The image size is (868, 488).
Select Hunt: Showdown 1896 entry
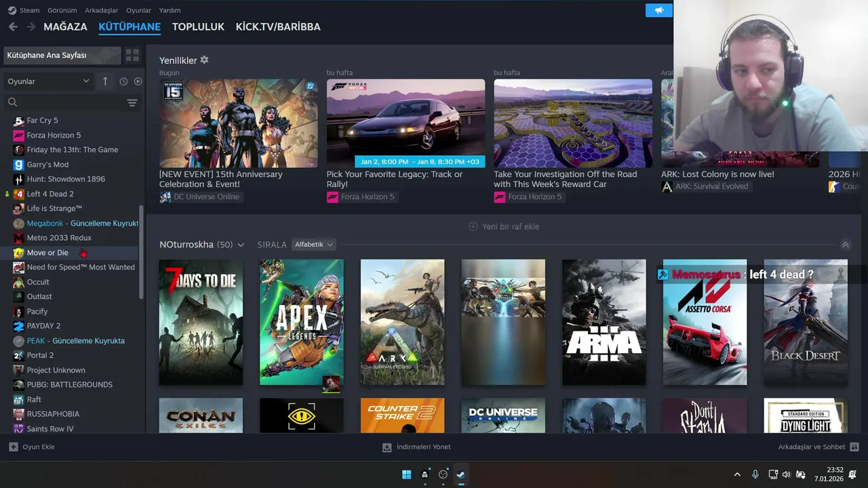(72, 179)
